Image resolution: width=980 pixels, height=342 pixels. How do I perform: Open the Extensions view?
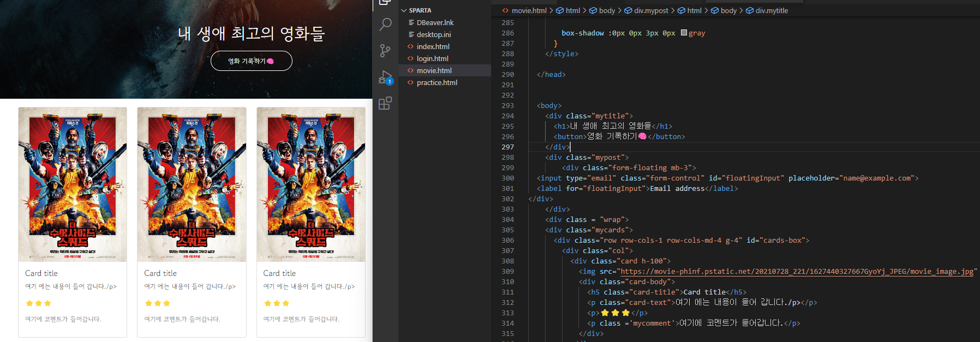(x=385, y=103)
